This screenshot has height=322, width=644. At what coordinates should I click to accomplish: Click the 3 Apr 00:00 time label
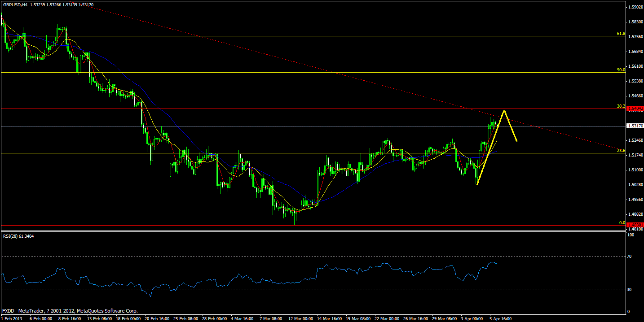[x=472, y=319]
